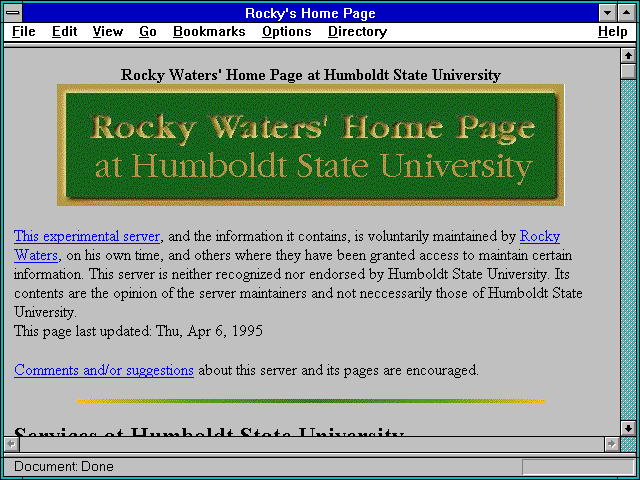The width and height of the screenshot is (640, 480).
Task: Click the vertical scrollbar down arrow
Action: (x=628, y=428)
